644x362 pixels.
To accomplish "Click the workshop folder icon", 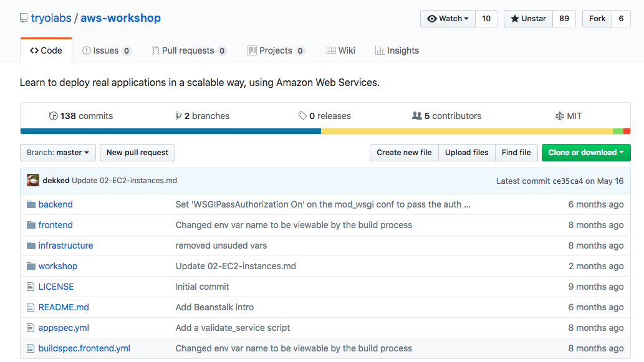I will click(x=31, y=266).
